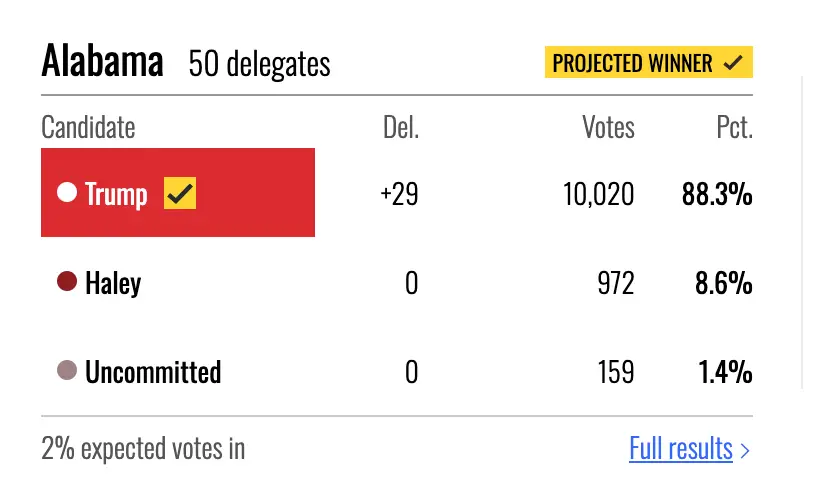The width and height of the screenshot is (816, 500).
Task: Click the dark red dot beside Haley
Action: [x=67, y=281]
